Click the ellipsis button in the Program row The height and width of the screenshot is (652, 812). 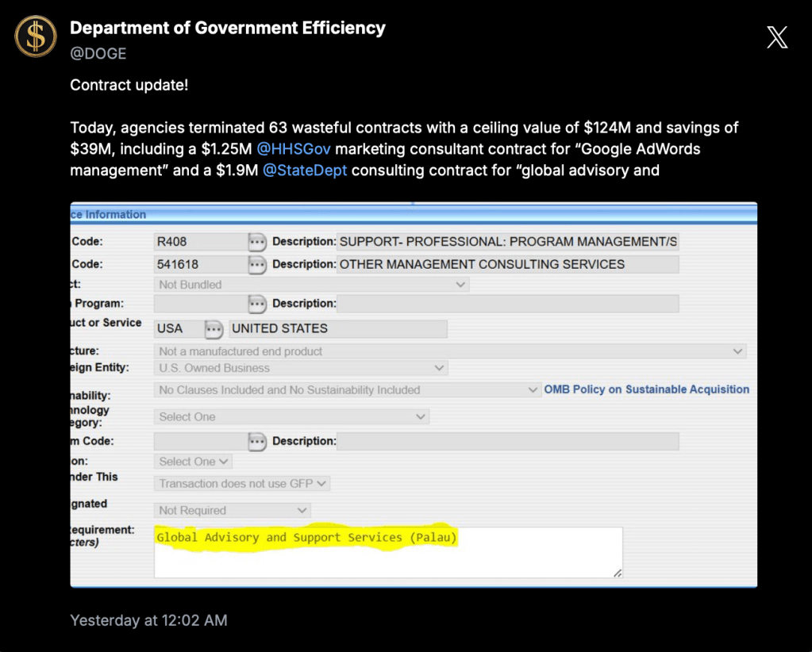coord(256,304)
